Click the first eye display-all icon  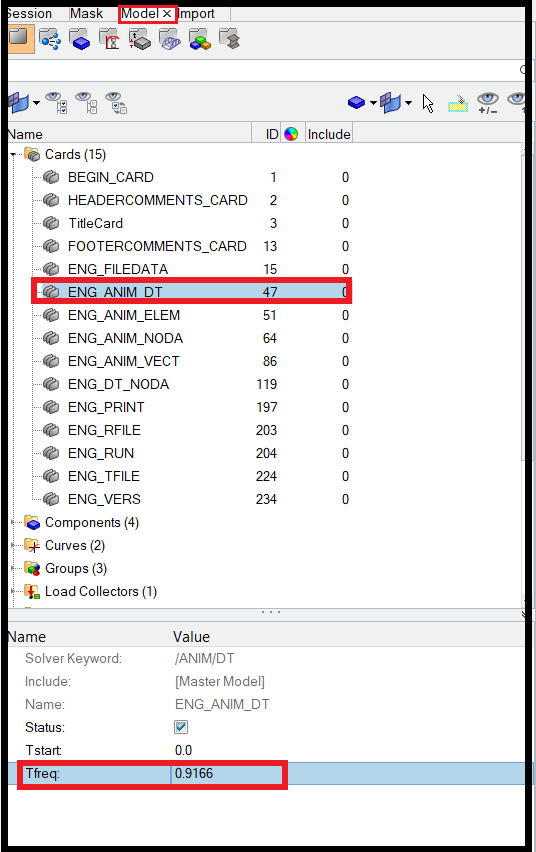(x=56, y=103)
